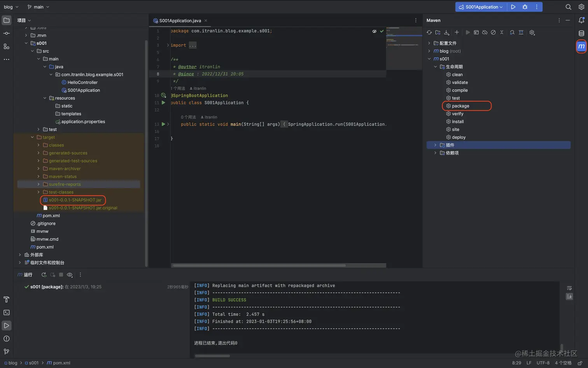
Task: Generate sources and update folders icon
Action: click(x=438, y=33)
